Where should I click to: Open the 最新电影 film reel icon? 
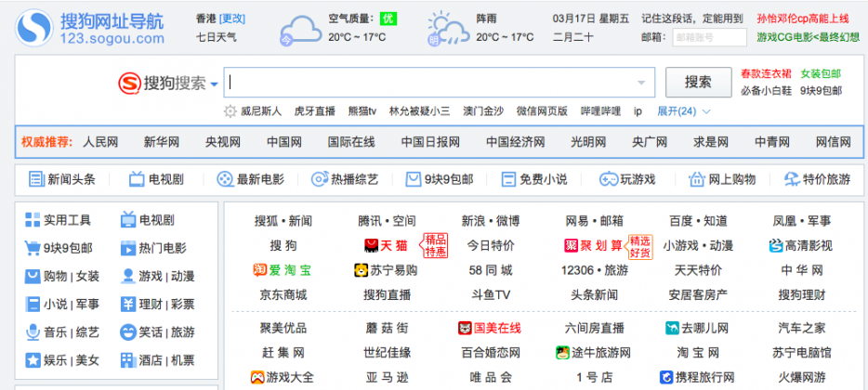pos(225,179)
